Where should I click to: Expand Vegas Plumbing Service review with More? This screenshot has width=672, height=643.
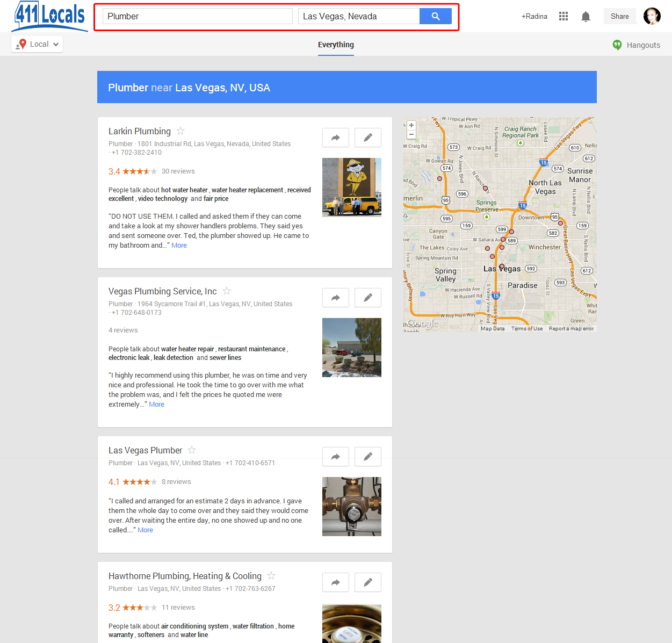[x=157, y=404]
